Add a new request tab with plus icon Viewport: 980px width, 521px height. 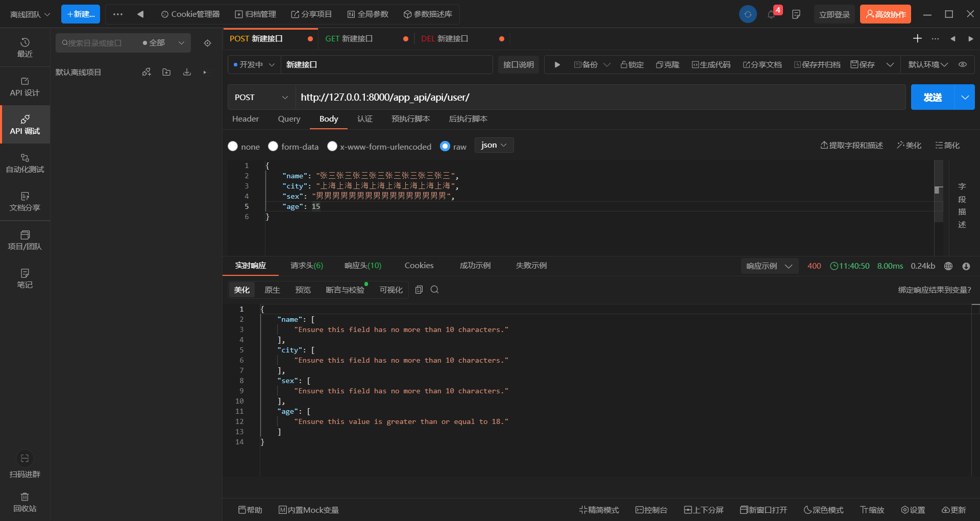(917, 38)
